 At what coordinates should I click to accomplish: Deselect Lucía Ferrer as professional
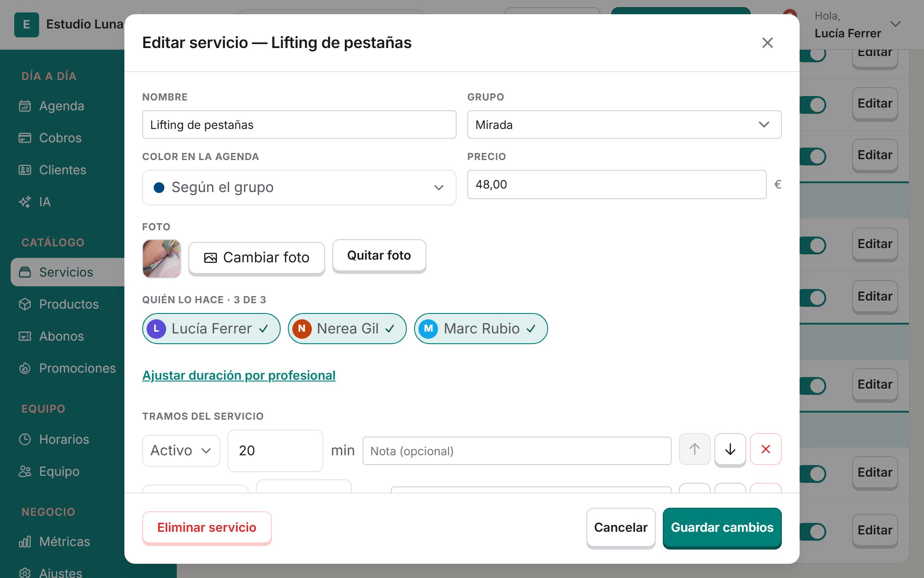coord(211,329)
